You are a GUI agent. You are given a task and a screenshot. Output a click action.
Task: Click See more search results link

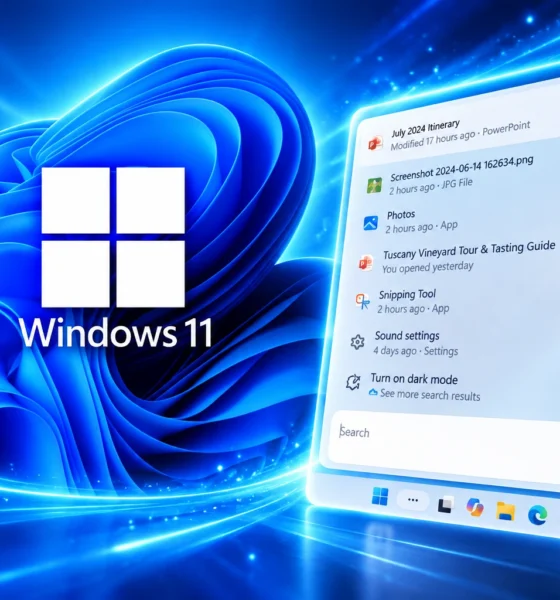click(x=430, y=395)
